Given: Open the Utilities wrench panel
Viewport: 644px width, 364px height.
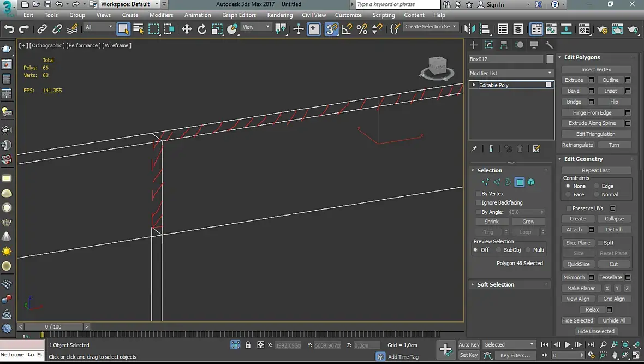Looking at the screenshot, I should pos(549,45).
